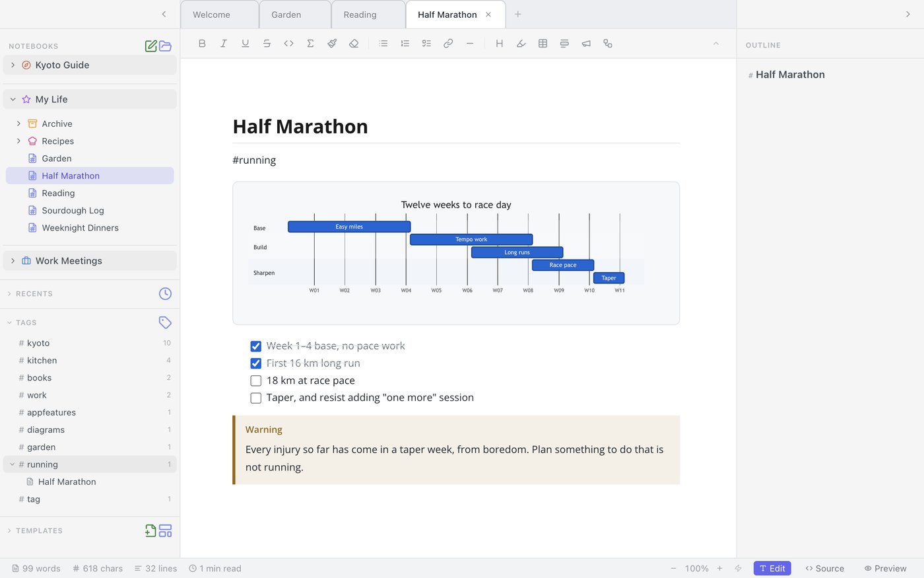Click the Tempo work gantt bar
The width and height of the screenshot is (924, 578).
point(471,239)
